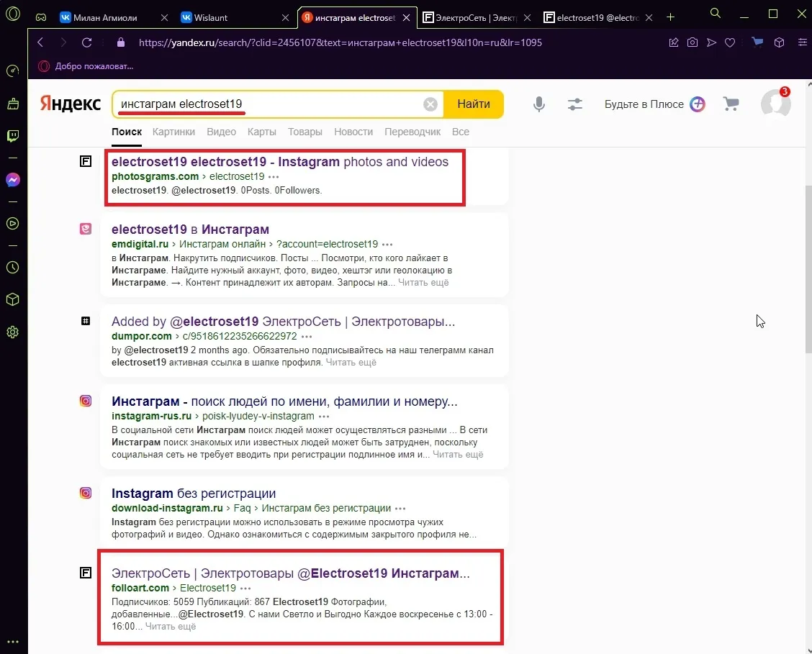The height and width of the screenshot is (654, 812).
Task: Open the Opera main menu logo
Action: [x=13, y=14]
